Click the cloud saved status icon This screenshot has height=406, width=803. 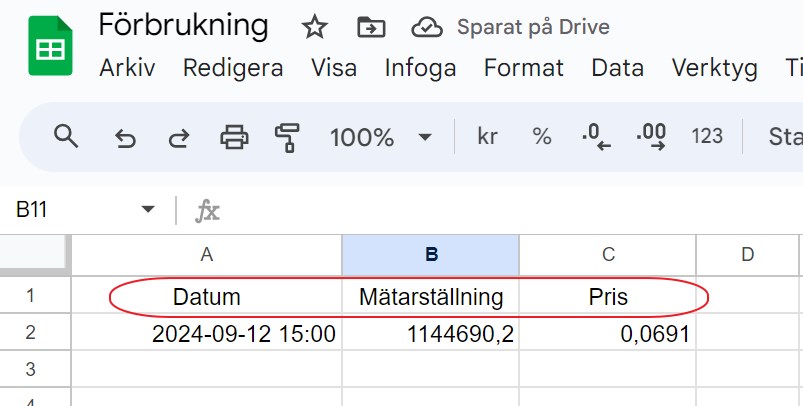[x=427, y=27]
